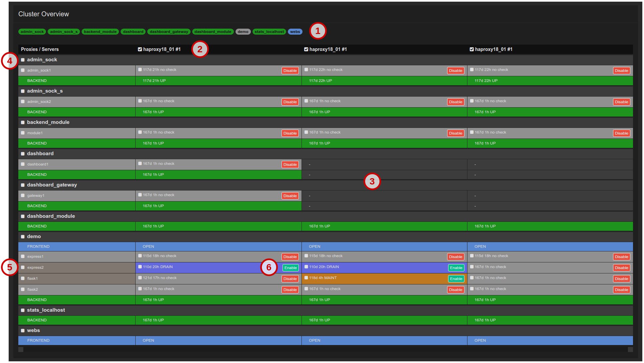The height and width of the screenshot is (363, 644).
Task: Enable flask1 in MAINT state on second node
Action: [x=456, y=278]
